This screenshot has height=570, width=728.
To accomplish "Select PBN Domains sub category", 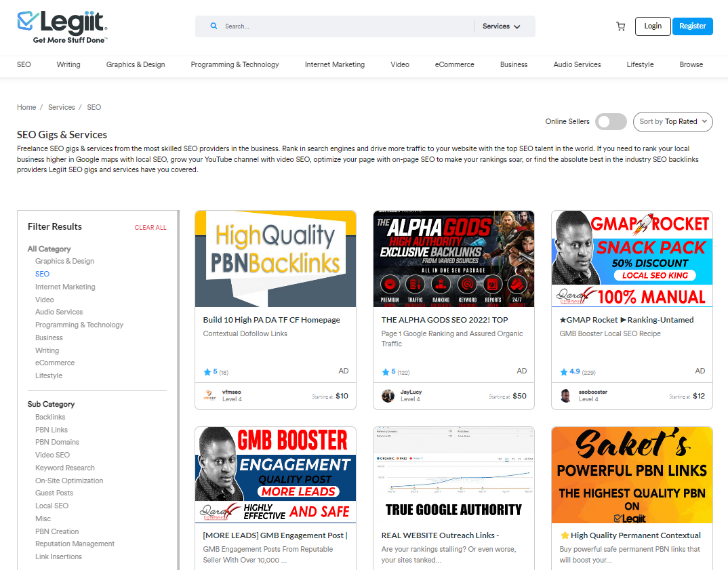I will (x=57, y=442).
